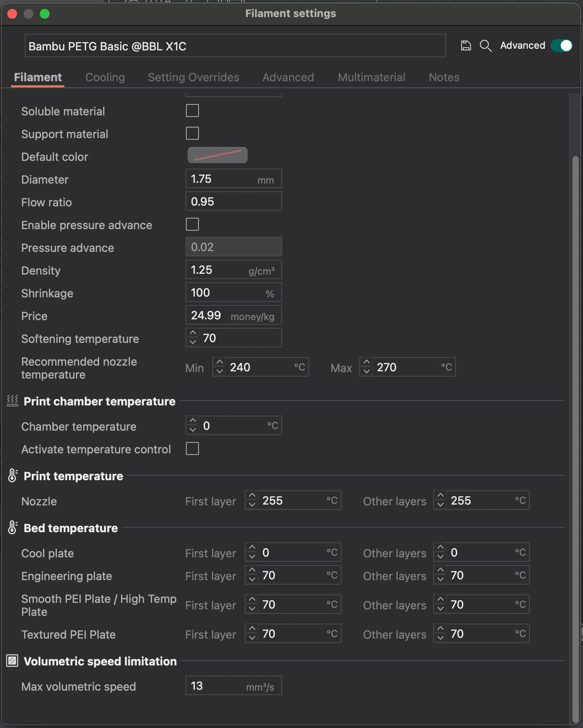
Task: Click the Flow ratio field
Action: click(x=234, y=201)
